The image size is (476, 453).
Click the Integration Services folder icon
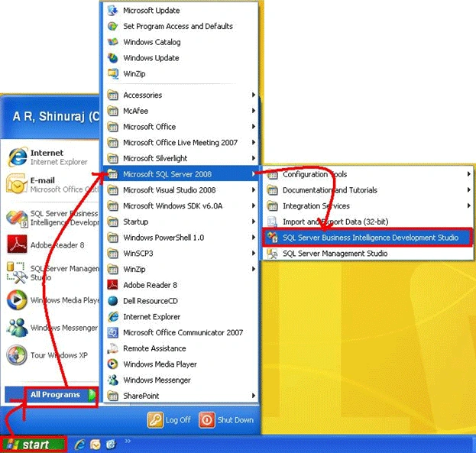(272, 205)
